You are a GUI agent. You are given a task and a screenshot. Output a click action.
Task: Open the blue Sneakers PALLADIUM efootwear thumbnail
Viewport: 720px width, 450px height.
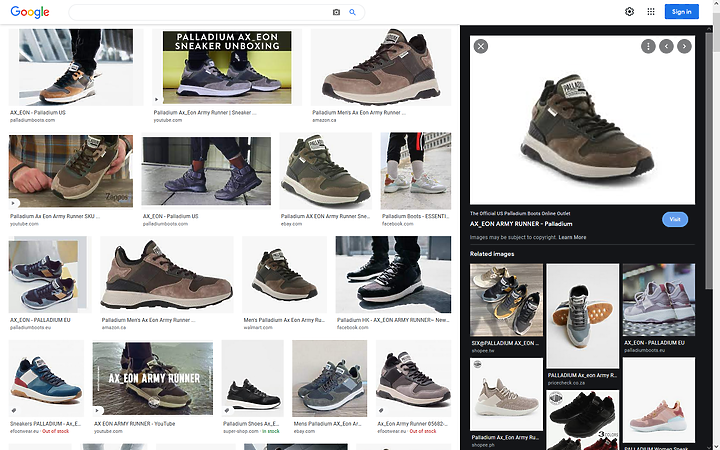(x=46, y=378)
